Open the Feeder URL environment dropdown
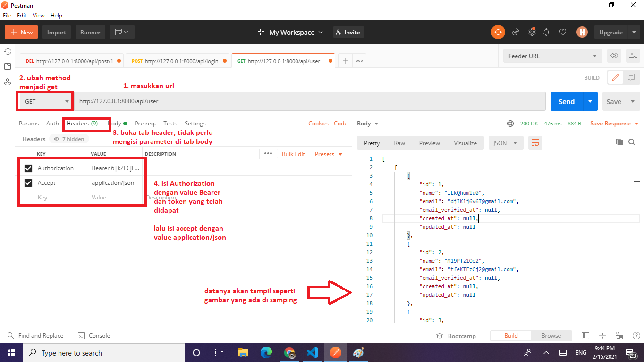Screen dimensions: 644x364 pos(552,55)
